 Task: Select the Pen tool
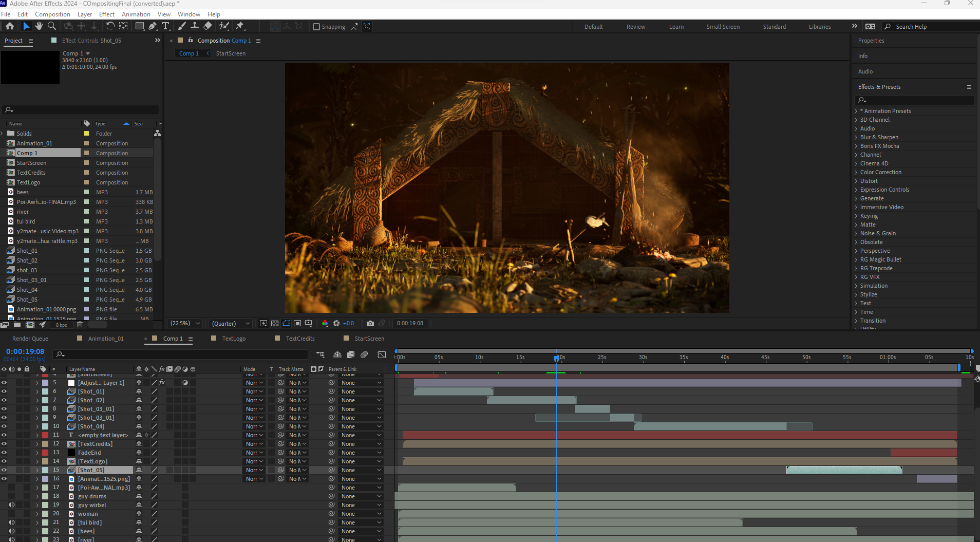tap(153, 26)
